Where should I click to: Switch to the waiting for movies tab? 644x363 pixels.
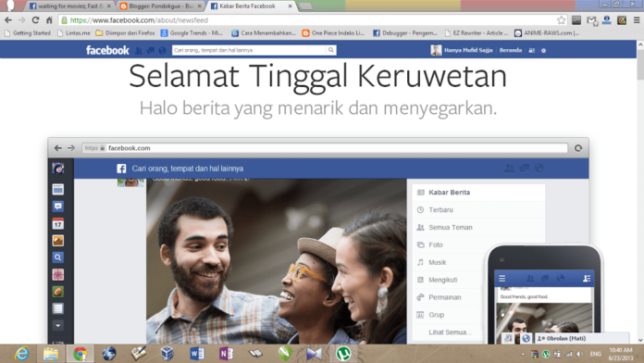click(x=70, y=6)
